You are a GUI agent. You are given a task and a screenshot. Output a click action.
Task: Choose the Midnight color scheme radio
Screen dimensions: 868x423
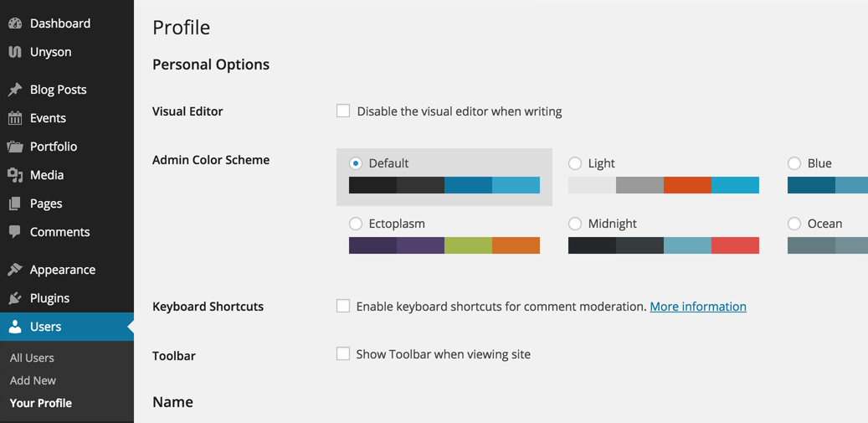point(575,224)
